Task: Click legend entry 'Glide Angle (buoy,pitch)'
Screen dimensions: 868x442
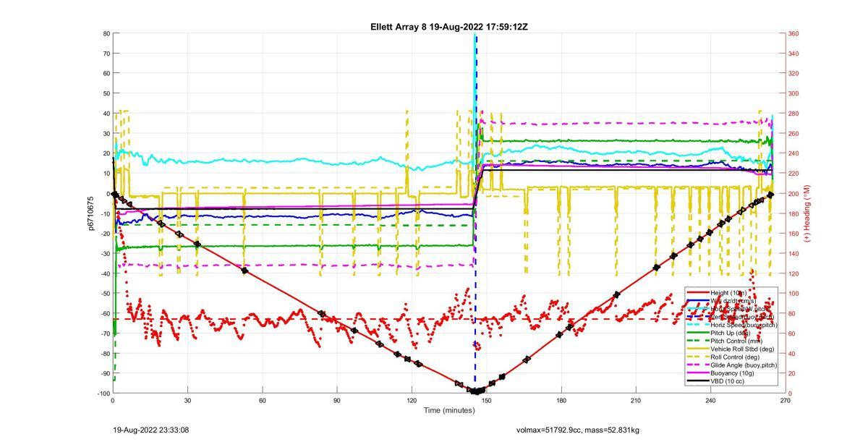Action: click(744, 365)
